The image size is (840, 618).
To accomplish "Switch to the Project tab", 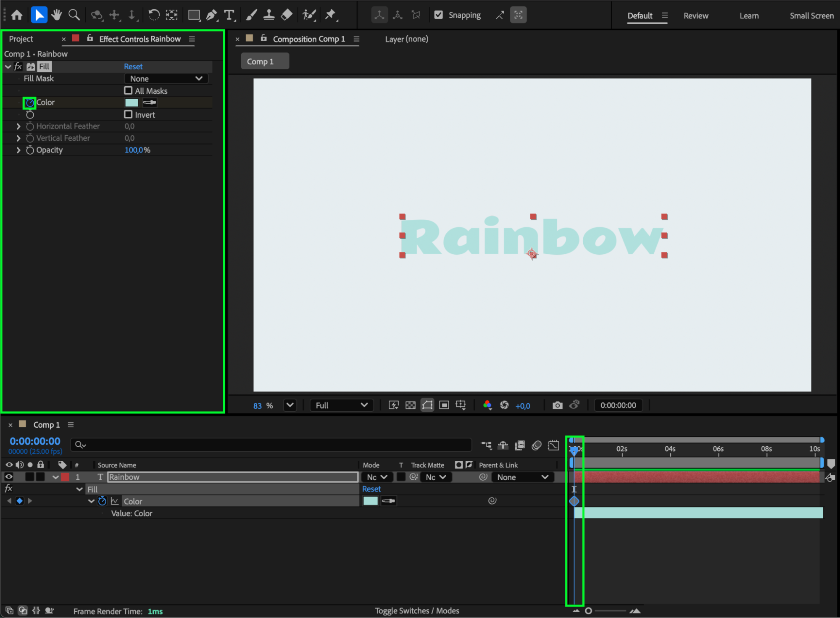I will (x=21, y=39).
